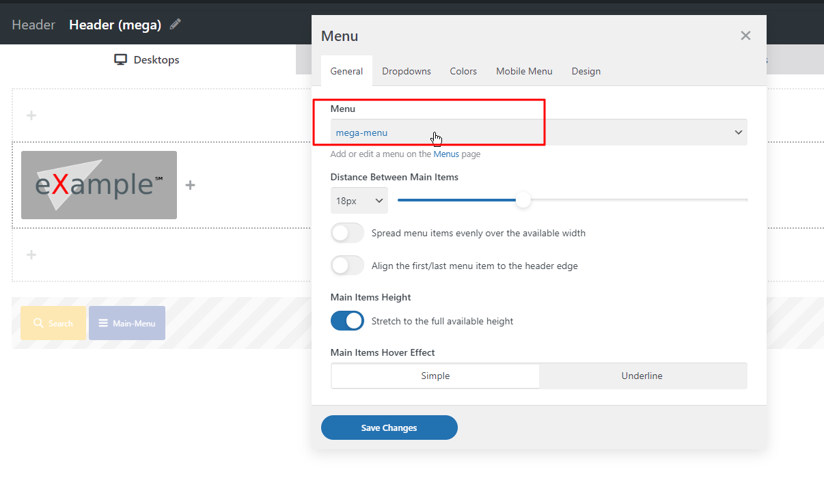
Task: Open the Colors tab
Action: click(x=463, y=71)
